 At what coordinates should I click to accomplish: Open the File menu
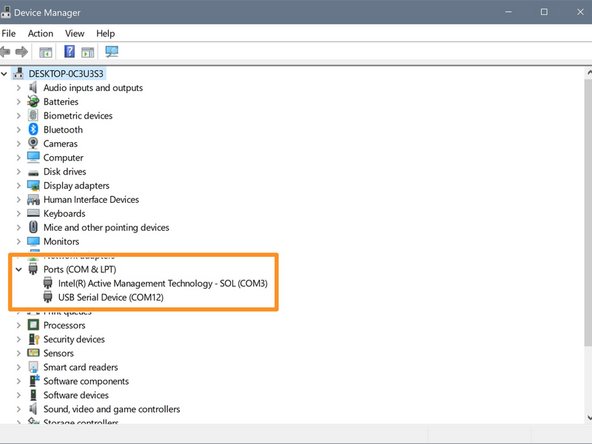point(9,34)
